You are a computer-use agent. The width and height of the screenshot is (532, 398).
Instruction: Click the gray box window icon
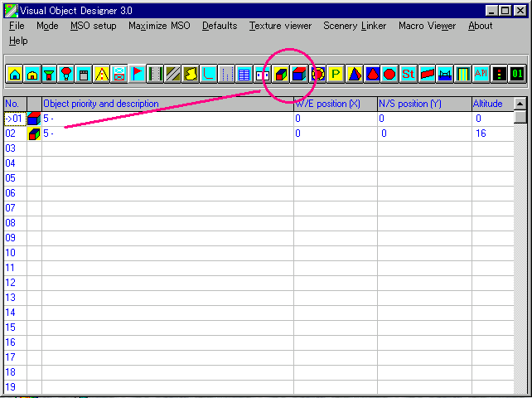[x=84, y=74]
